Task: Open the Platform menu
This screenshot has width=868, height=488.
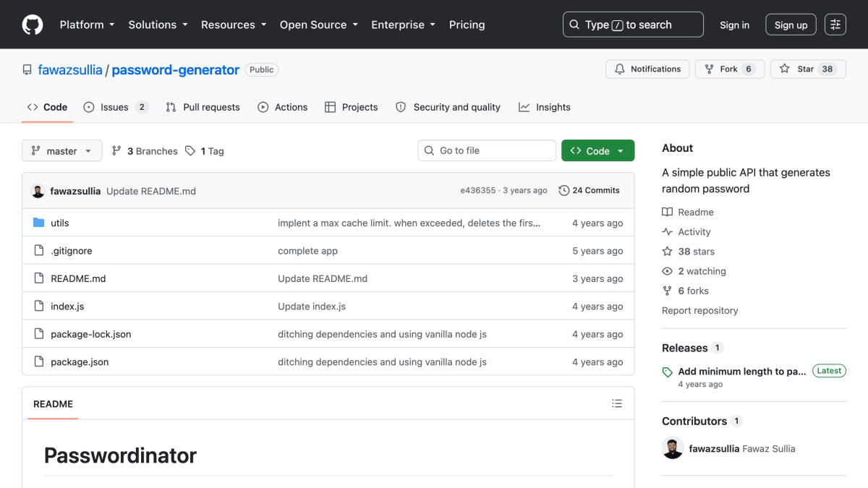Action: pos(87,25)
